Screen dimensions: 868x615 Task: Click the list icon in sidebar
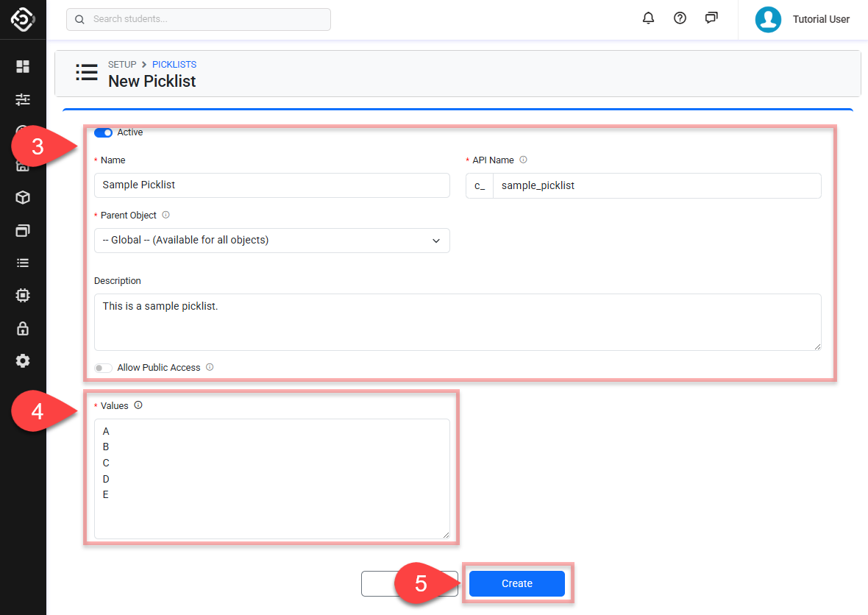(23, 263)
